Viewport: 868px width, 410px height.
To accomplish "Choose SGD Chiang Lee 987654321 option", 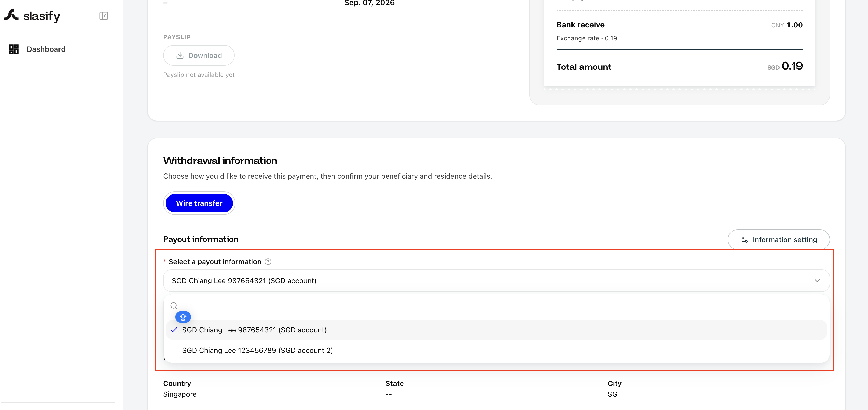I will click(x=496, y=330).
